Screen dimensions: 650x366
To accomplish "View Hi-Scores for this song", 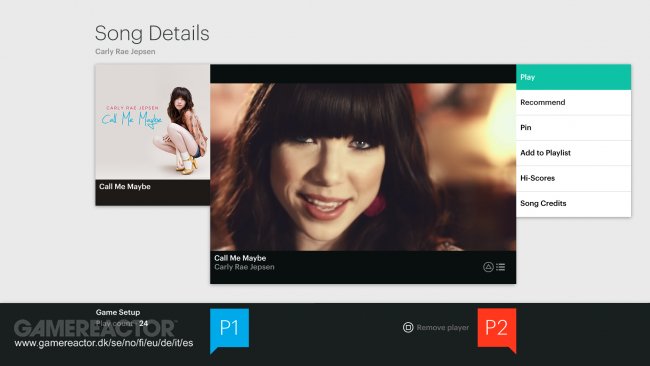I will 573,178.
